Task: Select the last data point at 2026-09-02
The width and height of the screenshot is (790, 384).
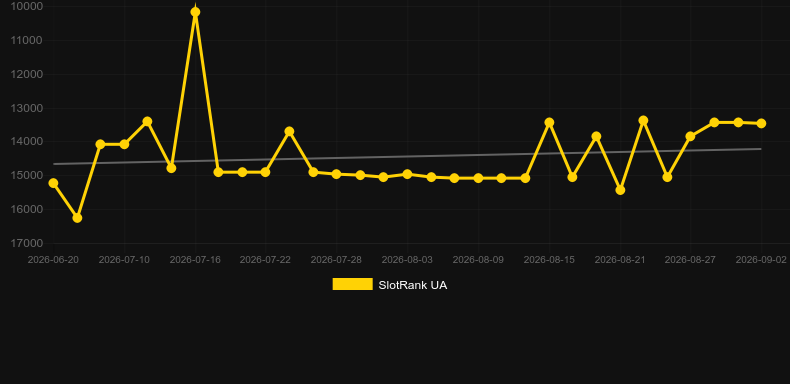Action: coord(761,123)
